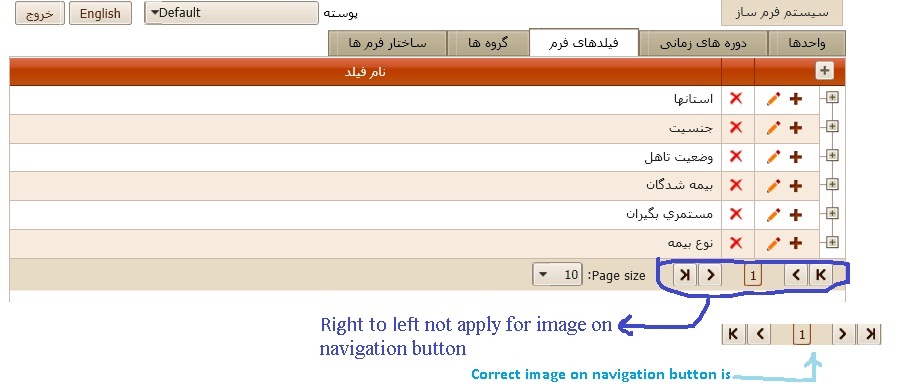The image size is (915, 386).
Task: Open the ساختار فرم ها tab
Action: click(387, 44)
